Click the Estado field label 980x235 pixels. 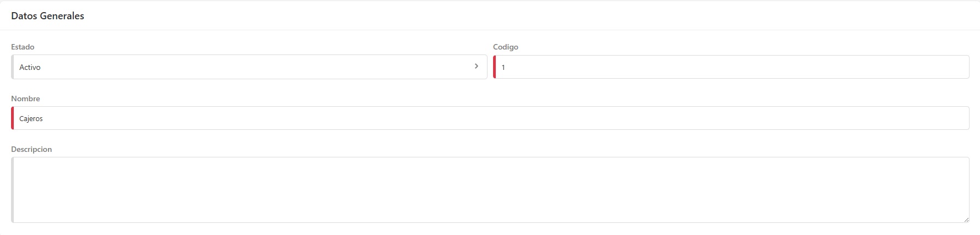tap(23, 47)
